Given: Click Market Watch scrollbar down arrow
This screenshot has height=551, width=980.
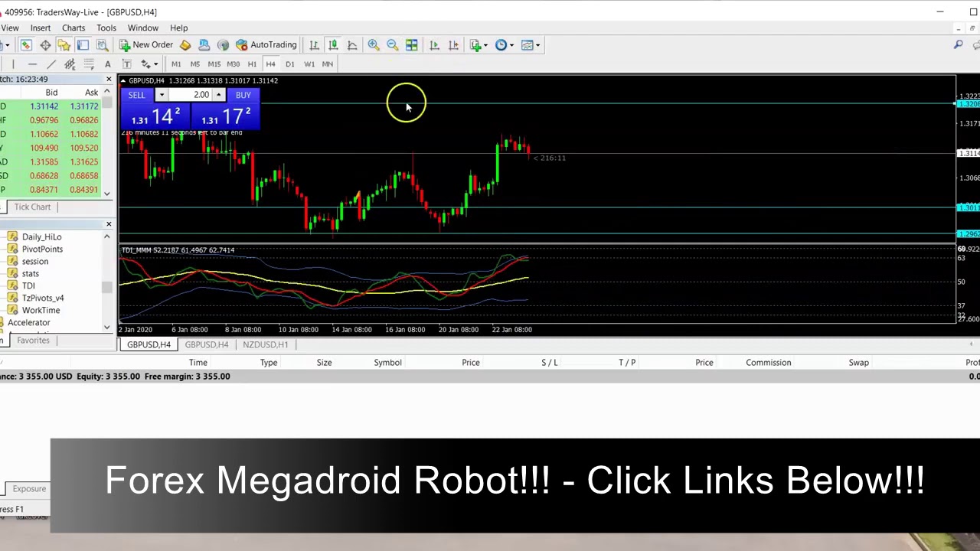Looking at the screenshot, I should tap(107, 194).
